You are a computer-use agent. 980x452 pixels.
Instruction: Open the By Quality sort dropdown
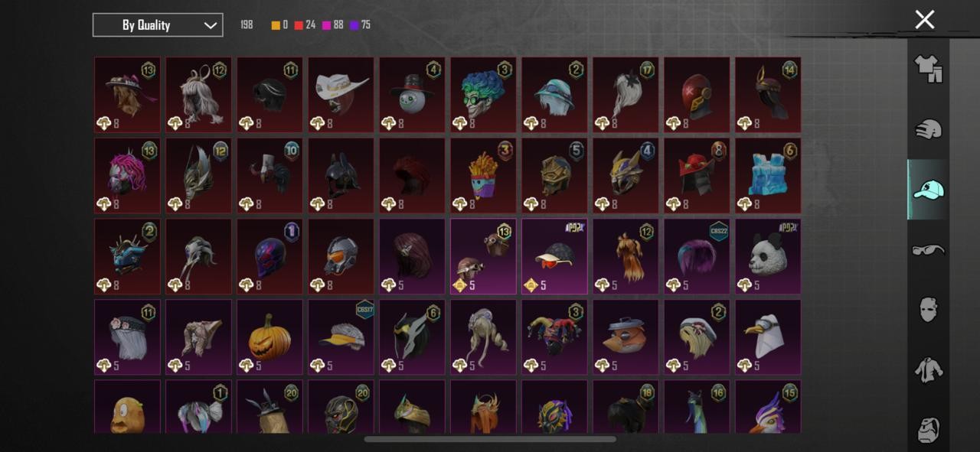158,25
